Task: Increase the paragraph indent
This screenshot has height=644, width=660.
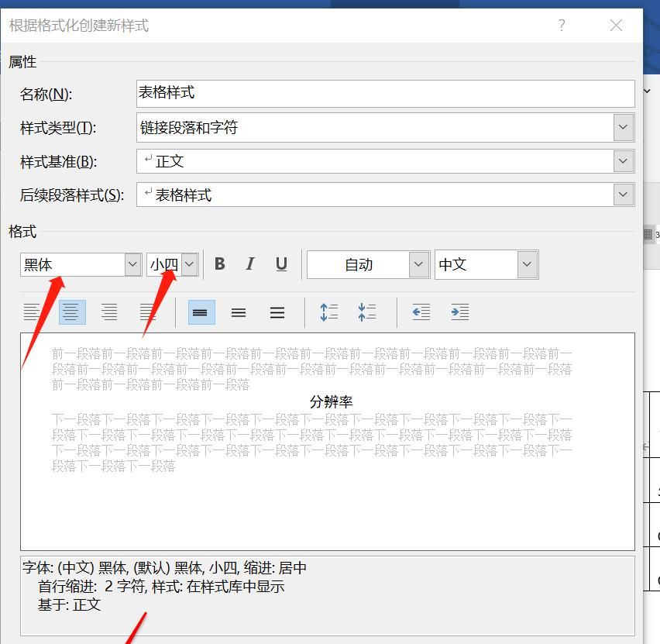Action: point(459,312)
